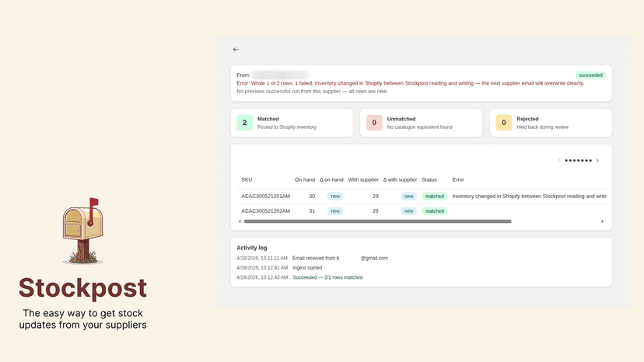Image resolution: width=644 pixels, height=362 pixels.
Task: Click the pagination dots indicator
Action: pyautogui.click(x=579, y=161)
